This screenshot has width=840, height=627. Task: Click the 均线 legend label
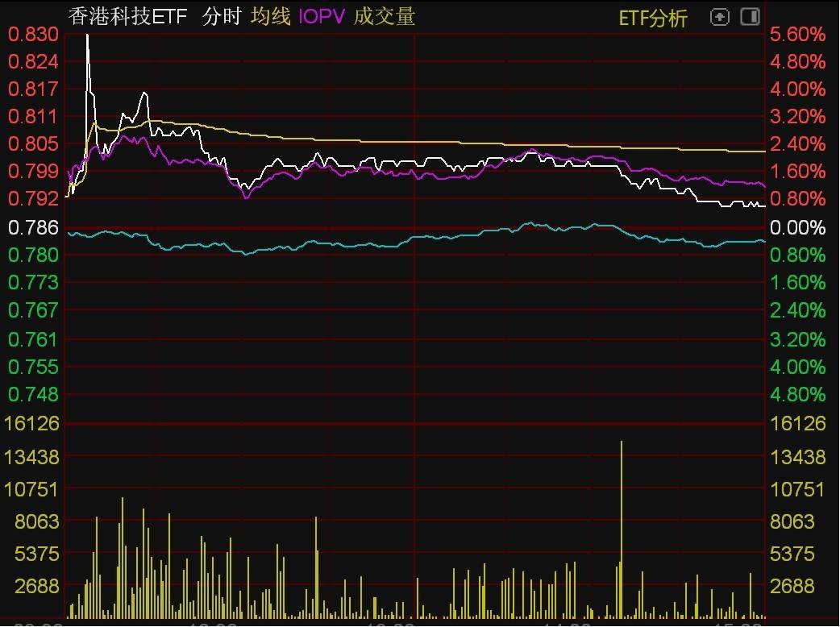pyautogui.click(x=271, y=17)
